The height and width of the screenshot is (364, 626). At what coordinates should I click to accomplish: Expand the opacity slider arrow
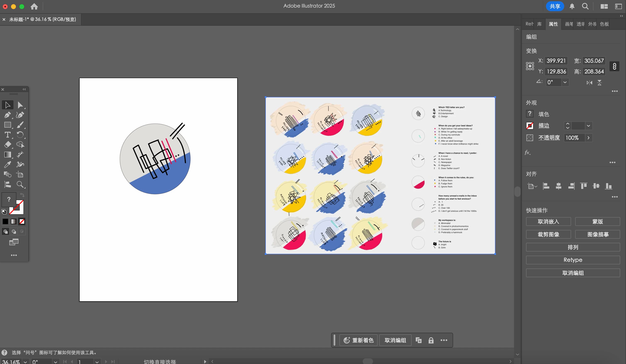point(588,138)
